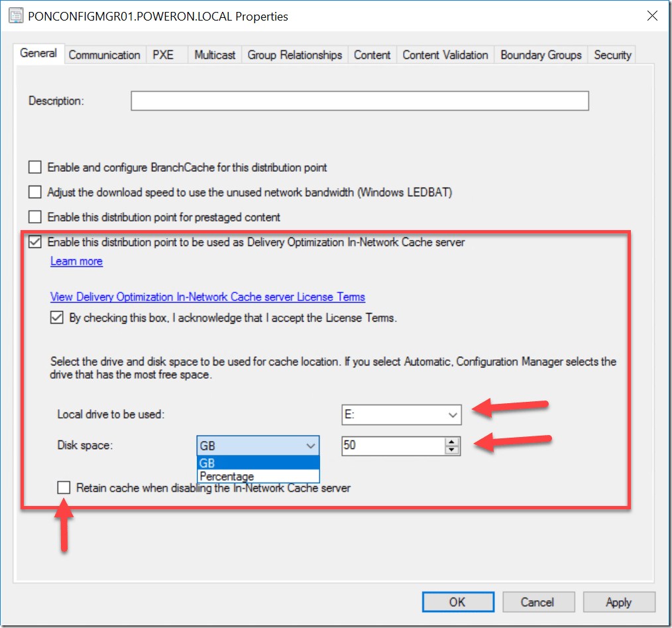
Task: Click the Learn more link
Action: [x=77, y=261]
